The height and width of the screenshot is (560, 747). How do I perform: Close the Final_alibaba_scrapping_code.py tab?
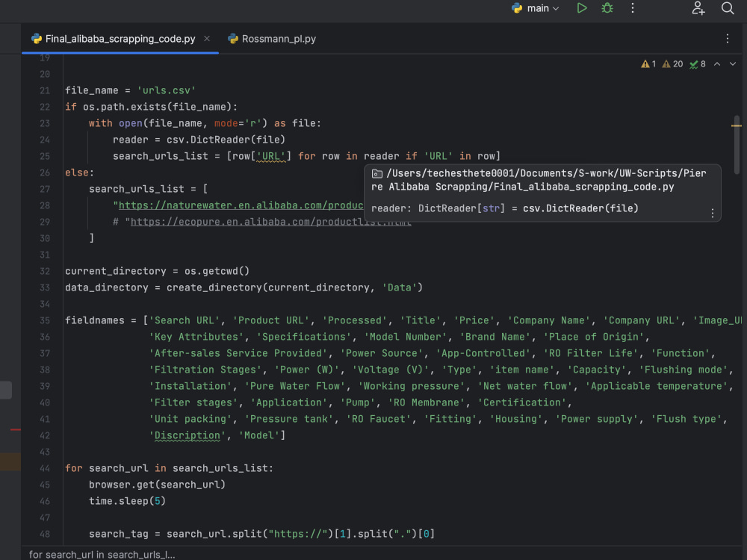point(207,38)
